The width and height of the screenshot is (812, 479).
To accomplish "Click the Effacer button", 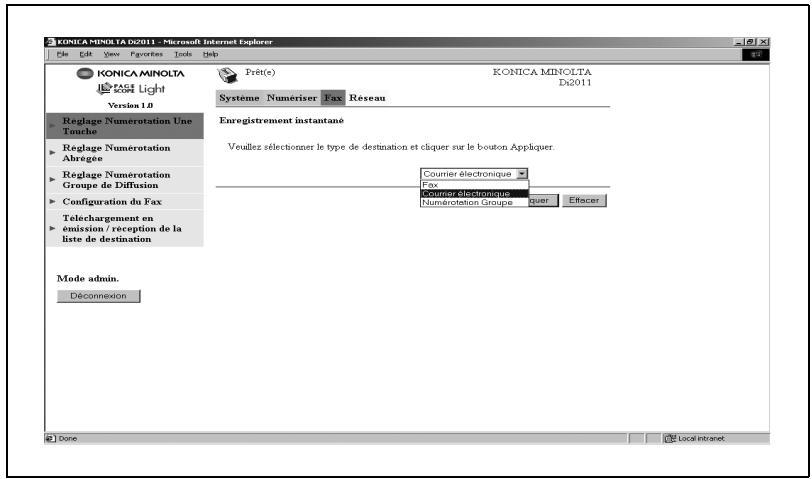I will [584, 200].
